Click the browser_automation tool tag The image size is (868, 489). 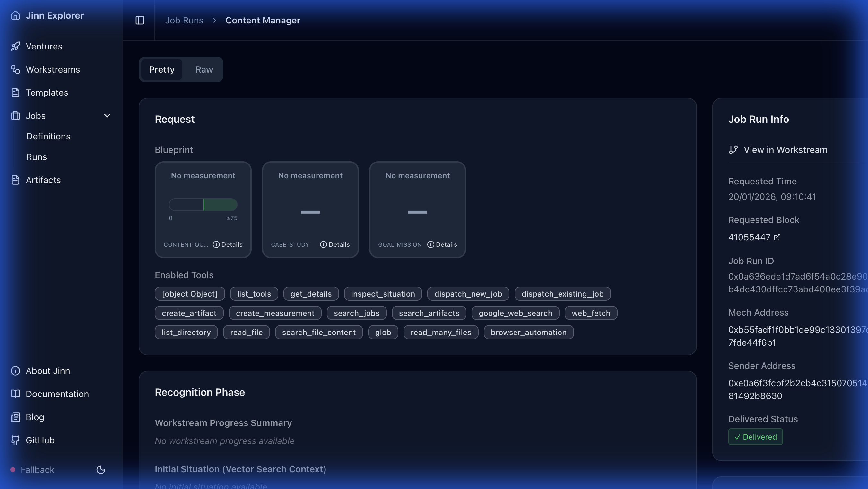(528, 332)
